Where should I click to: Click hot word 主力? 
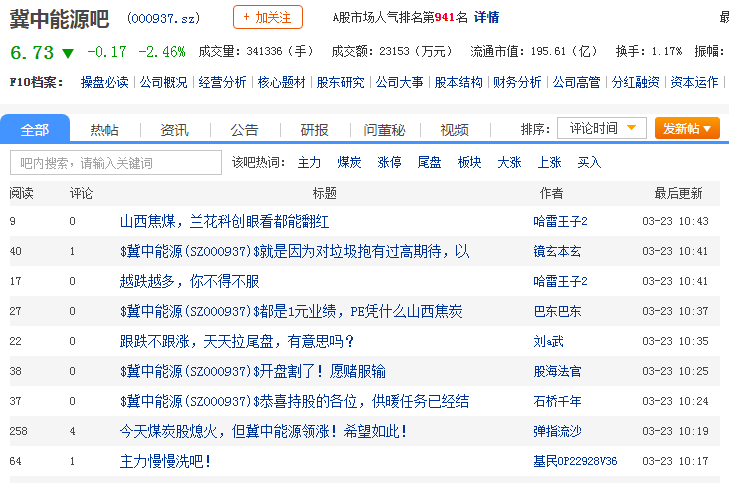[x=309, y=162]
